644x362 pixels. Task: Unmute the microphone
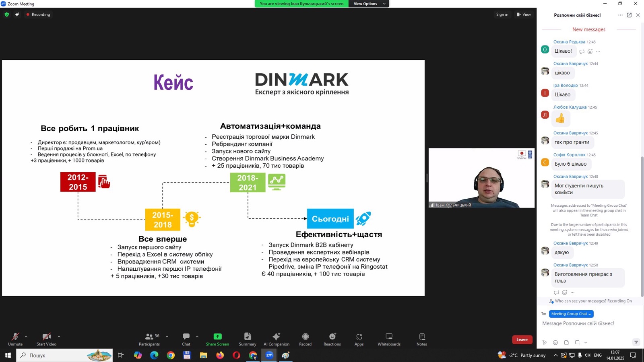click(x=15, y=339)
